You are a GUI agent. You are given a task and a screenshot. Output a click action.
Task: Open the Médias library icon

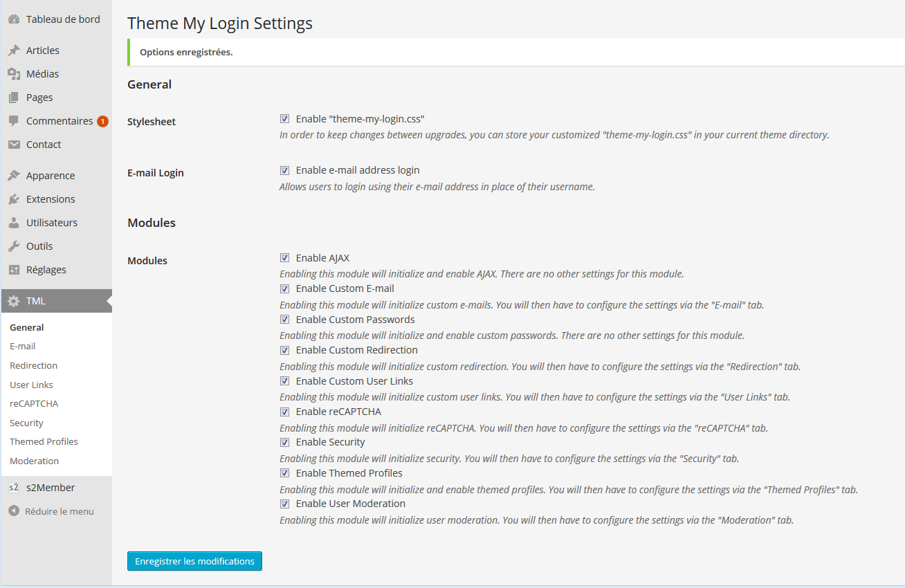(x=14, y=74)
